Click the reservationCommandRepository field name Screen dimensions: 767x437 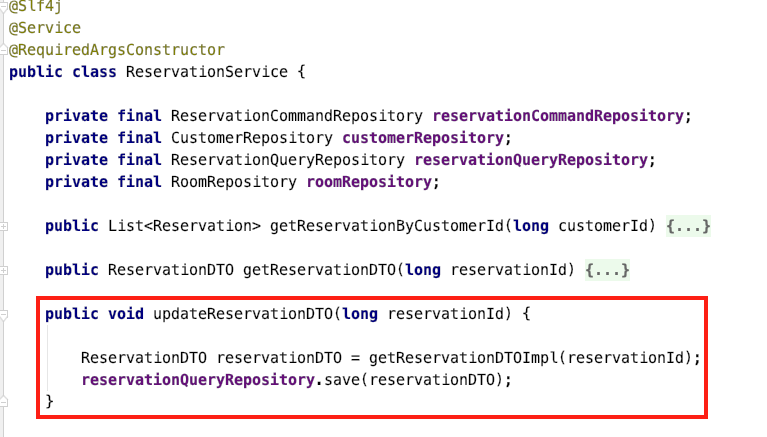tap(558, 116)
